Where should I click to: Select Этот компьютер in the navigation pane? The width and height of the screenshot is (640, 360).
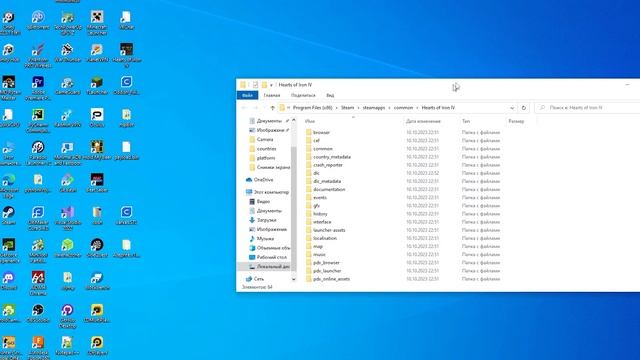pyautogui.click(x=267, y=192)
